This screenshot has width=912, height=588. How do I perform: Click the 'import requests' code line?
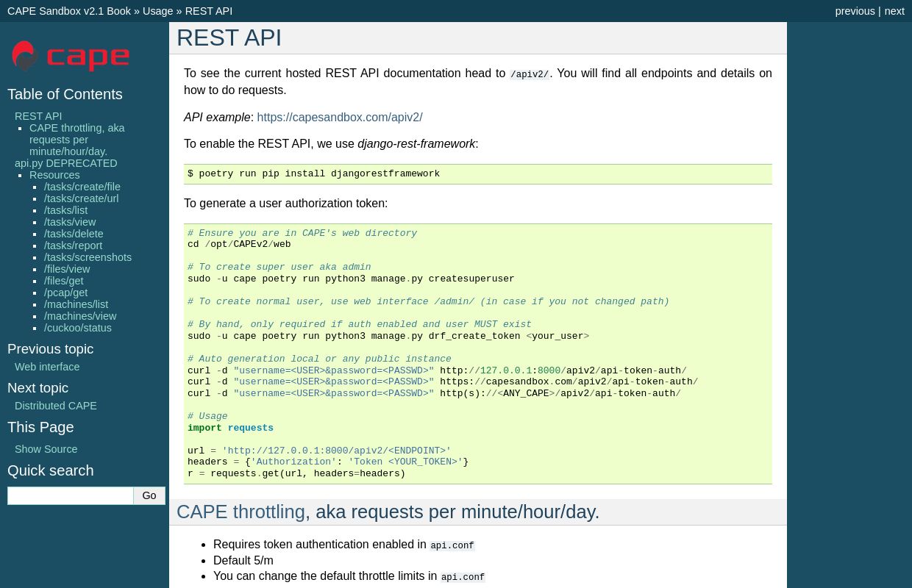pyautogui.click(x=230, y=429)
